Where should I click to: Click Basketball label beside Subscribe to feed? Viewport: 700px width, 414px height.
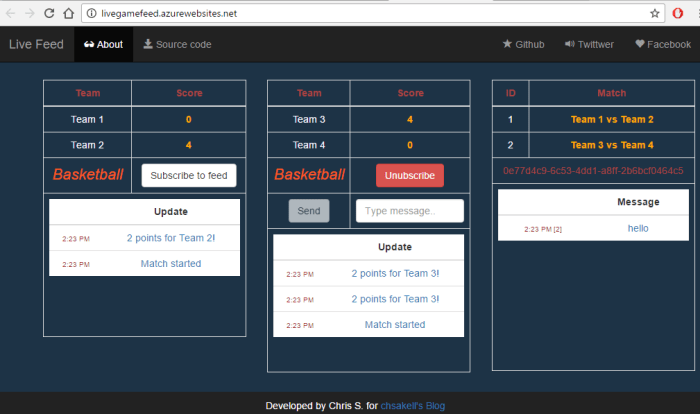click(88, 175)
